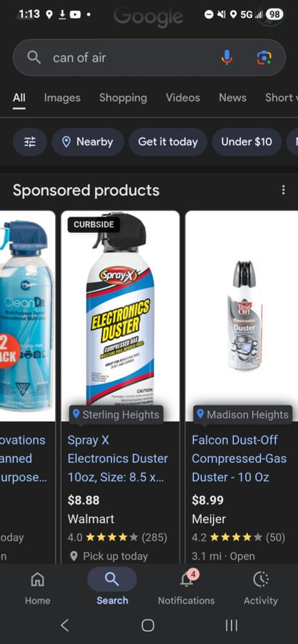This screenshot has width=298, height=644.
Task: Toggle the Get it today filter
Action: [168, 142]
